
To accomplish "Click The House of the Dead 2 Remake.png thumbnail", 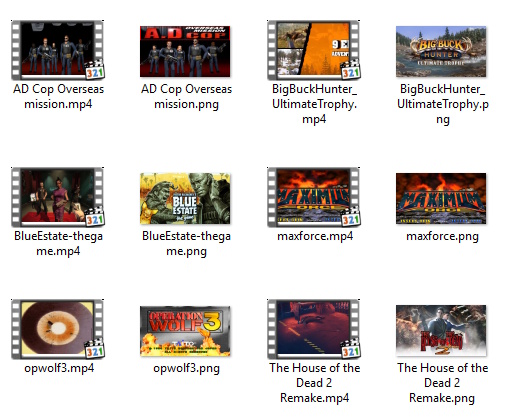I will 441,330.
